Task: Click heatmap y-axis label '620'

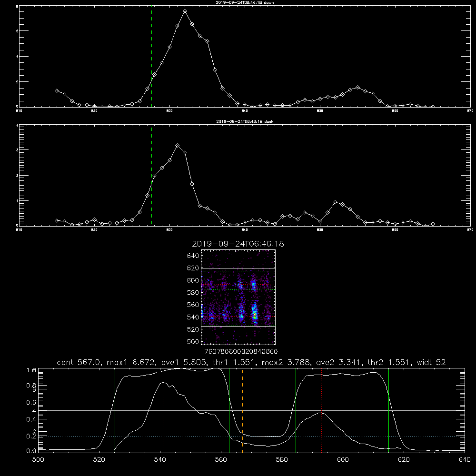Action: coord(193,268)
